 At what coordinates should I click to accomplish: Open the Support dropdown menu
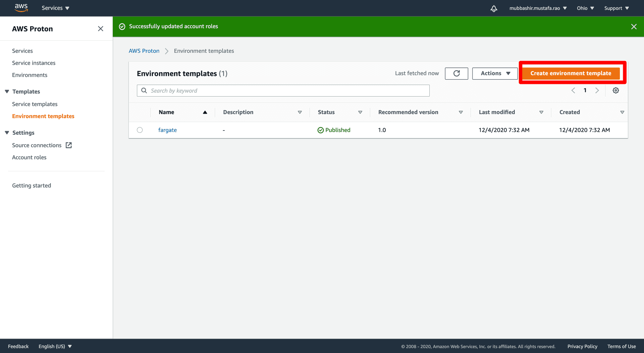click(616, 8)
